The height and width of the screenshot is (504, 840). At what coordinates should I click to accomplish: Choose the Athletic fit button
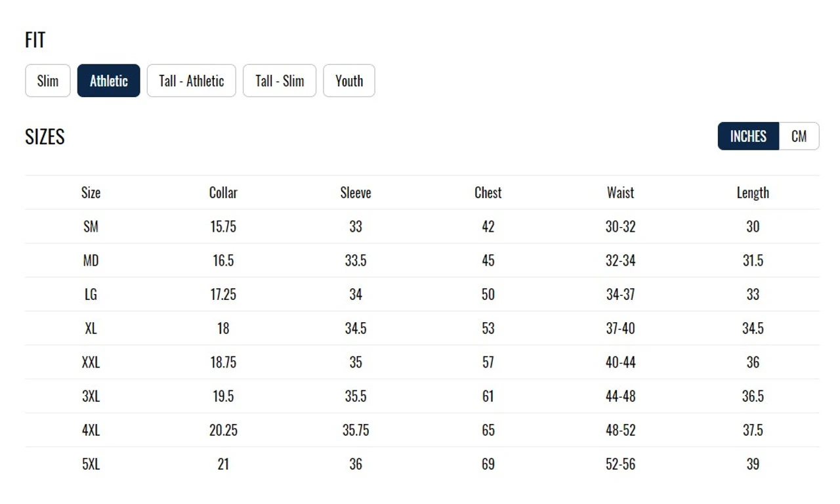109,81
